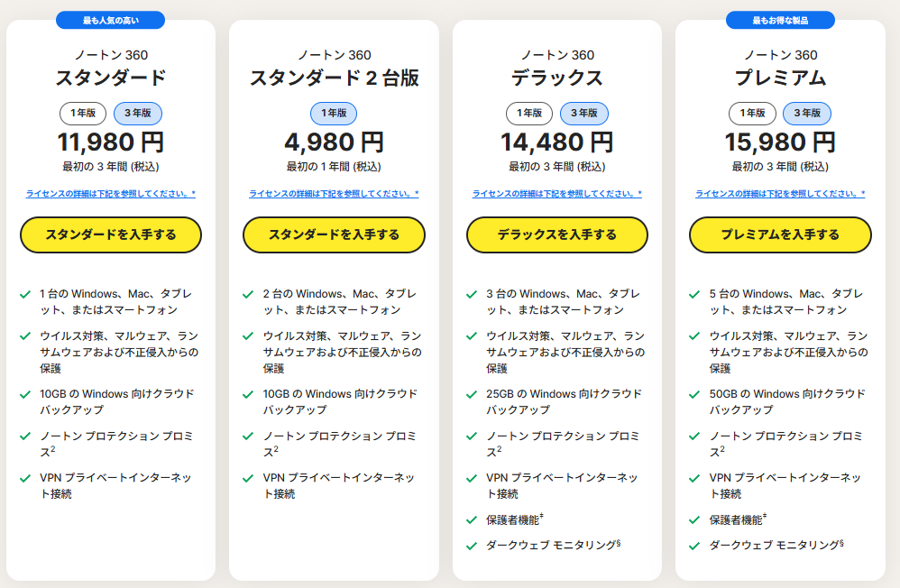The width and height of the screenshot is (900, 588).
Task: Click the 最も人気の高い badge
Action: 110,20
